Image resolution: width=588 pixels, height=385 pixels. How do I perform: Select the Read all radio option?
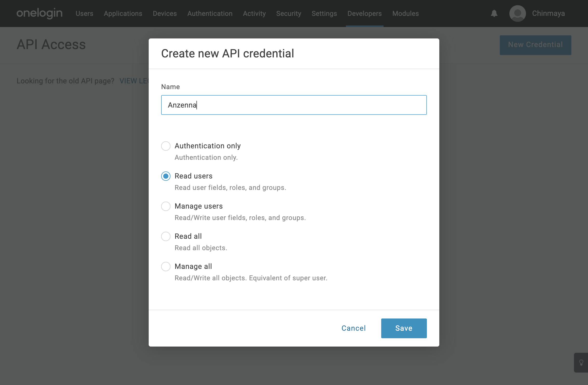166,236
